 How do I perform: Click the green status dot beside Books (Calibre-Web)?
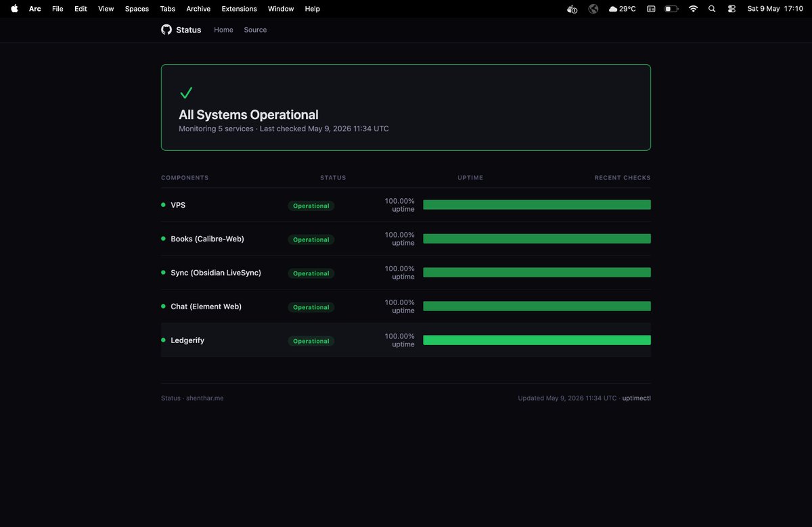[x=163, y=239]
